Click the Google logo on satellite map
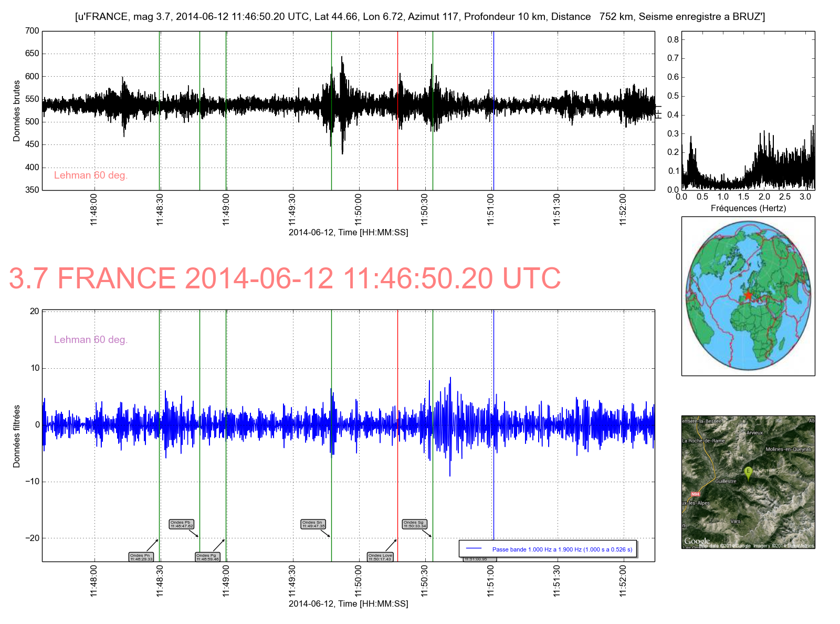The width and height of the screenshot is (840, 624). (697, 541)
